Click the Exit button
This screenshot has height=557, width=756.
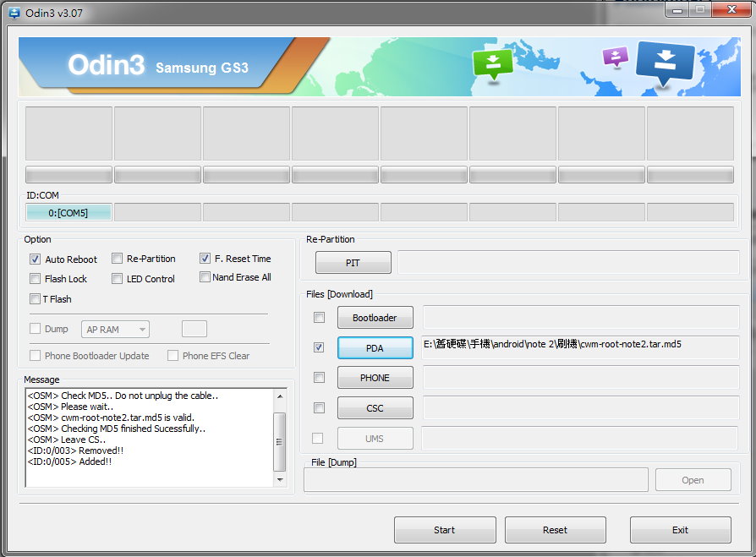click(680, 530)
